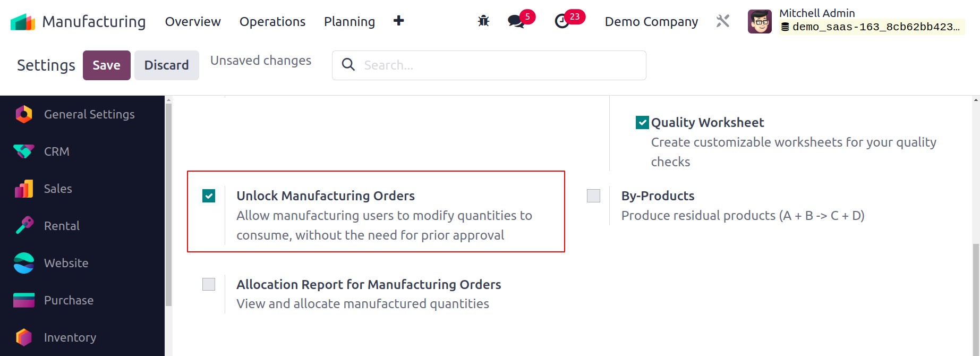Discard the unsaved changes
This screenshot has width=980, height=356.
click(x=167, y=65)
